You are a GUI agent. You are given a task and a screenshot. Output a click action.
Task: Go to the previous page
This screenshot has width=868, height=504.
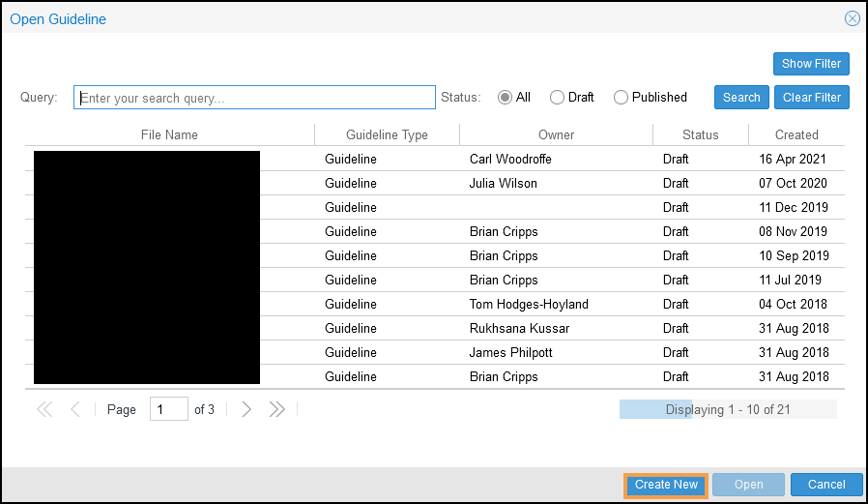(x=75, y=409)
